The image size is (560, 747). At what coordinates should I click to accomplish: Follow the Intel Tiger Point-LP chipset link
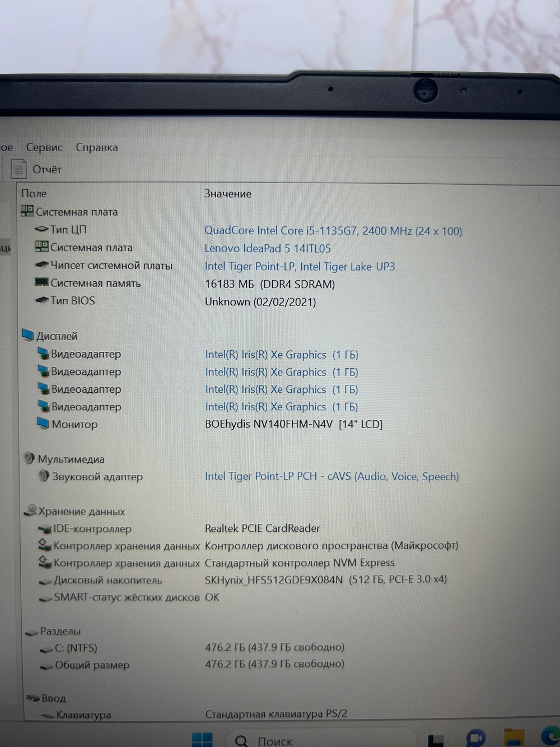pos(300,266)
